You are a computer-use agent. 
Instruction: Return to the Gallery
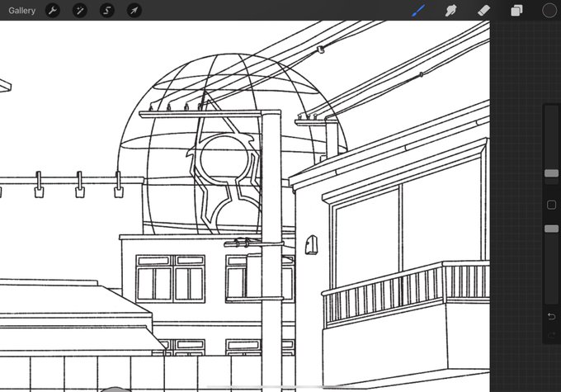(21, 11)
